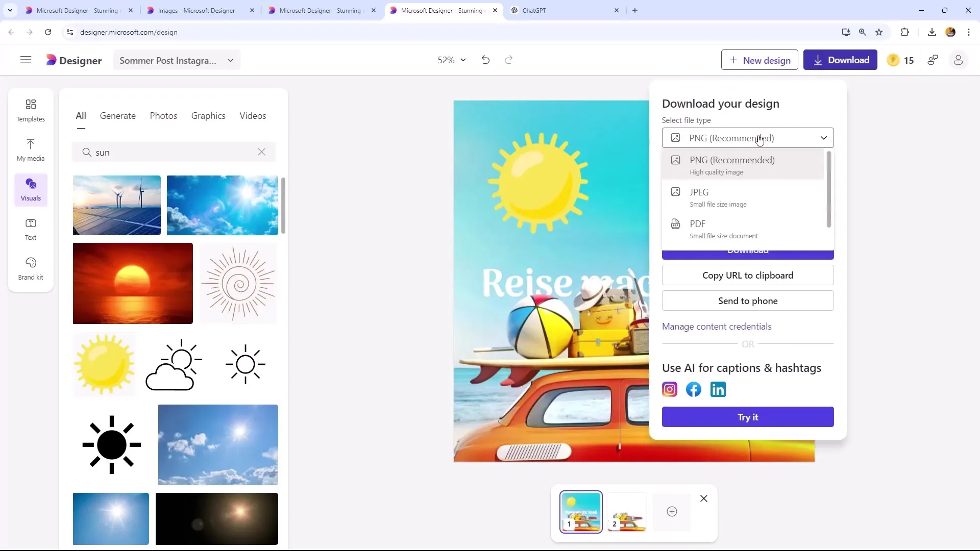Click the file type list scrollbar
980x551 pixels.
(828, 189)
